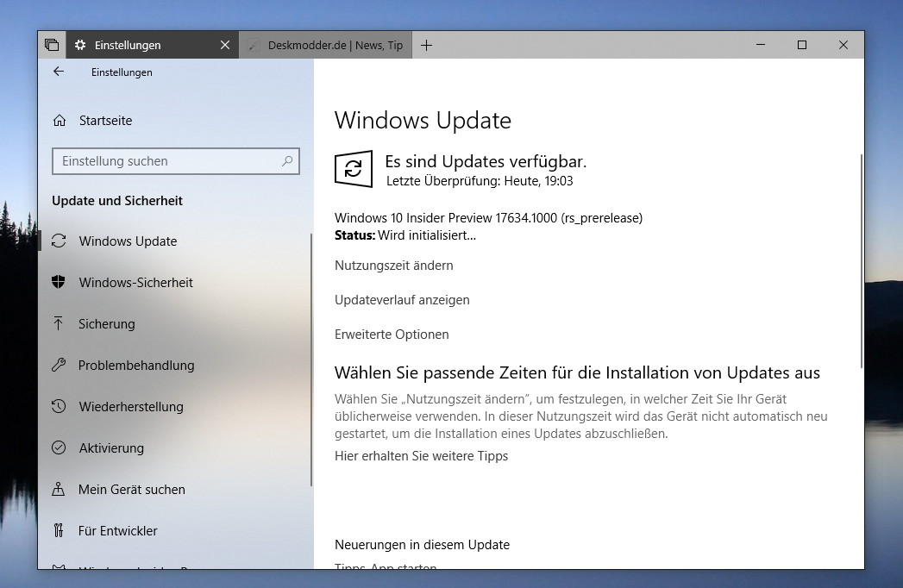
Task: Click the Einstellung suchen search field
Action: 176,161
